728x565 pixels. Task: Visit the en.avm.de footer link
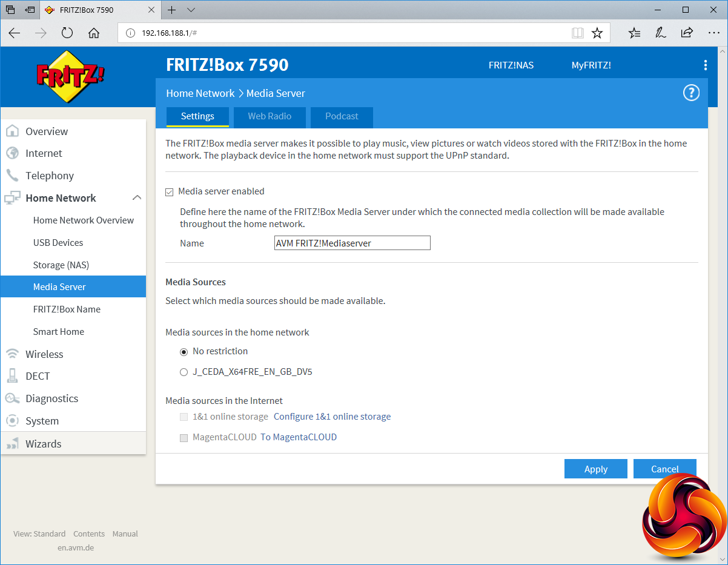76,548
